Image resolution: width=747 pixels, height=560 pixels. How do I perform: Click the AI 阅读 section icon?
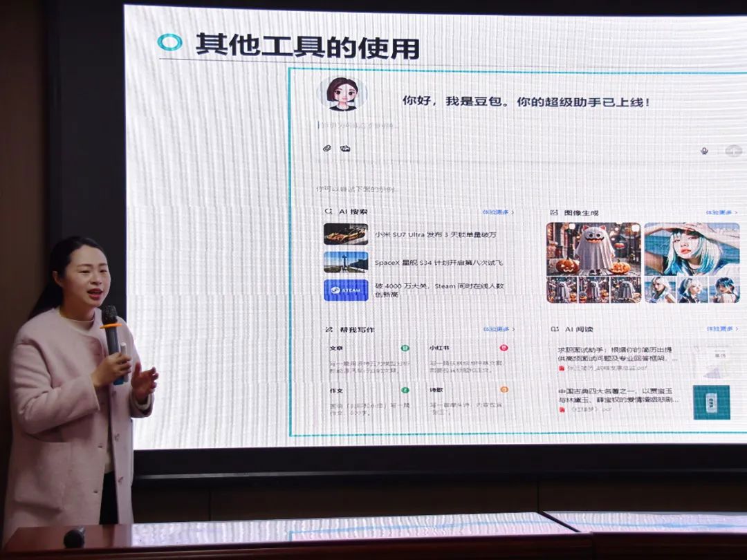tap(555, 329)
